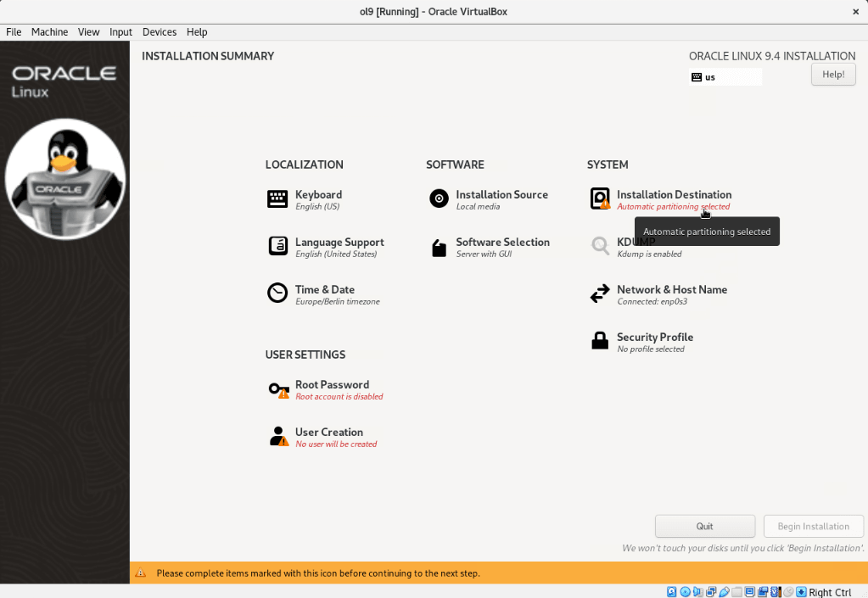
Task: Open the File menu
Action: [x=14, y=32]
